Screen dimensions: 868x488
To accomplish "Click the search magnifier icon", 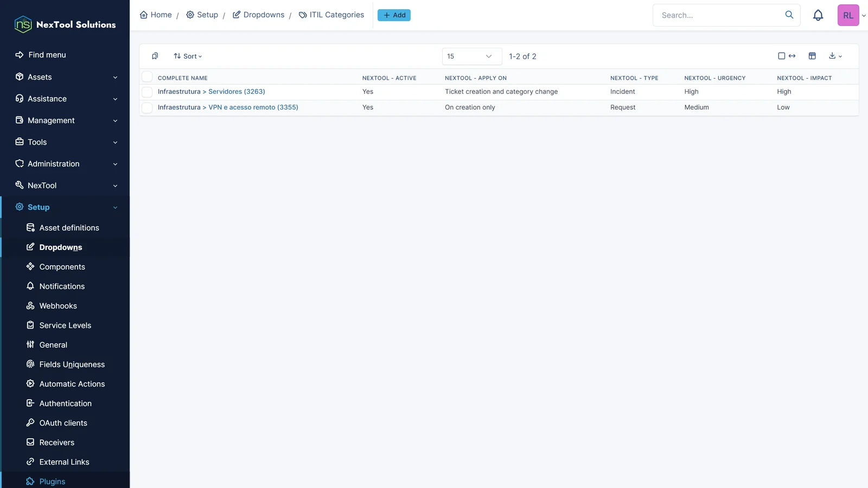I will pos(789,15).
